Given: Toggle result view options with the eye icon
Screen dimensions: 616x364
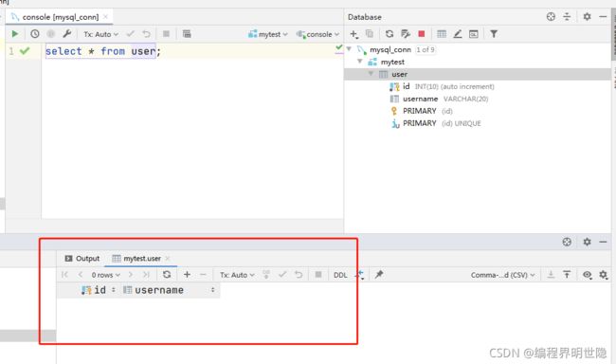Looking at the screenshot, I should click(x=587, y=275).
